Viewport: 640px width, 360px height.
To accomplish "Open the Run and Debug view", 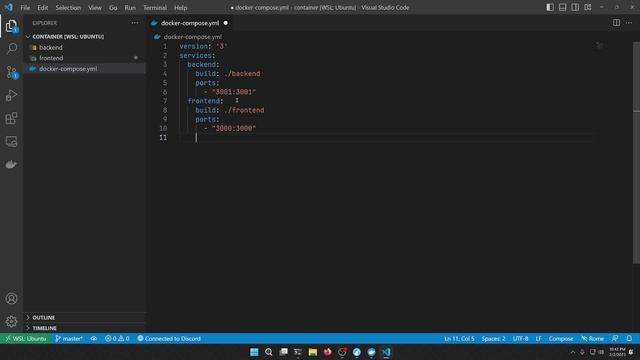I will pos(11,95).
